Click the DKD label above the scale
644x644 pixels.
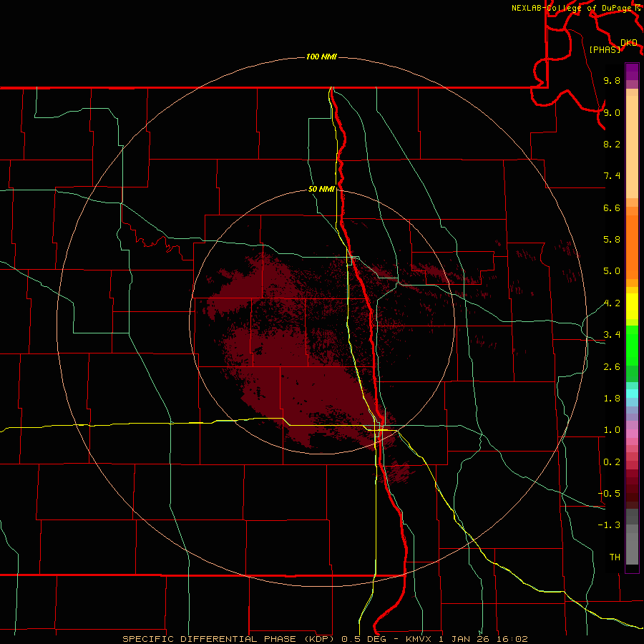629,43
